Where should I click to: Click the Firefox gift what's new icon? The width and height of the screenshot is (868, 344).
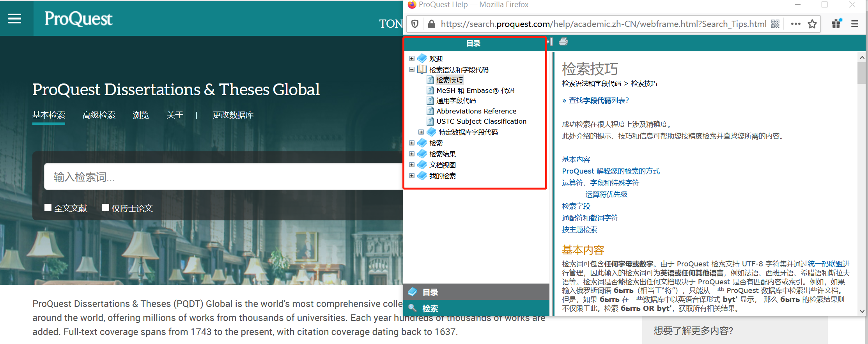tap(837, 24)
